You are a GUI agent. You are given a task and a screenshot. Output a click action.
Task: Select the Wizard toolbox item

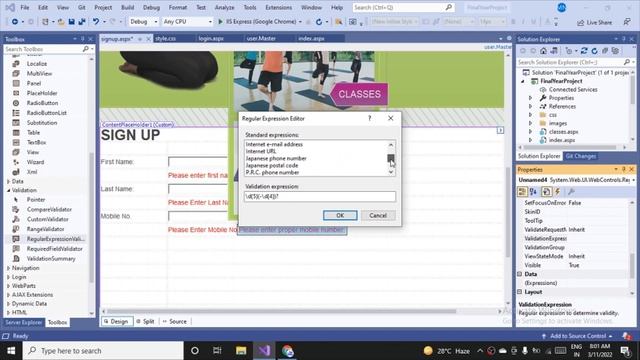[x=35, y=162]
